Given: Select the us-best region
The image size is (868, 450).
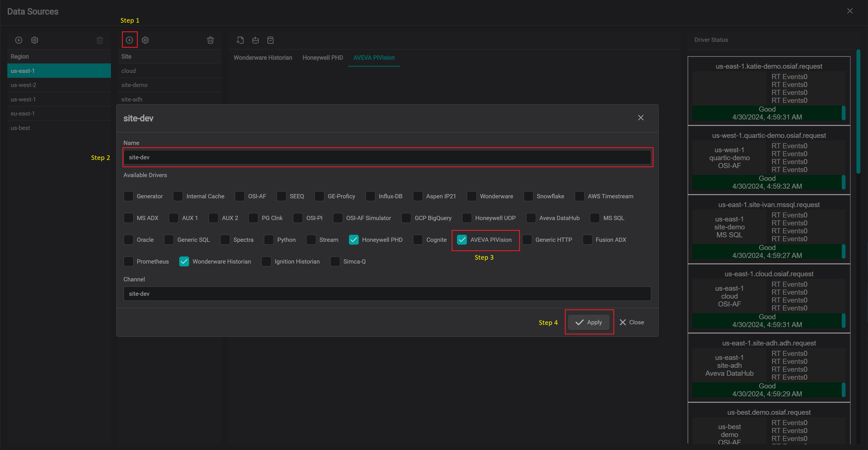Looking at the screenshot, I should click(59, 128).
